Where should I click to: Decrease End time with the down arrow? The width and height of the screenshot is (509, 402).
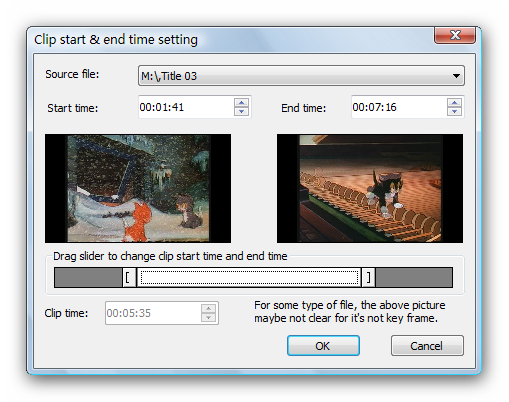coord(454,111)
